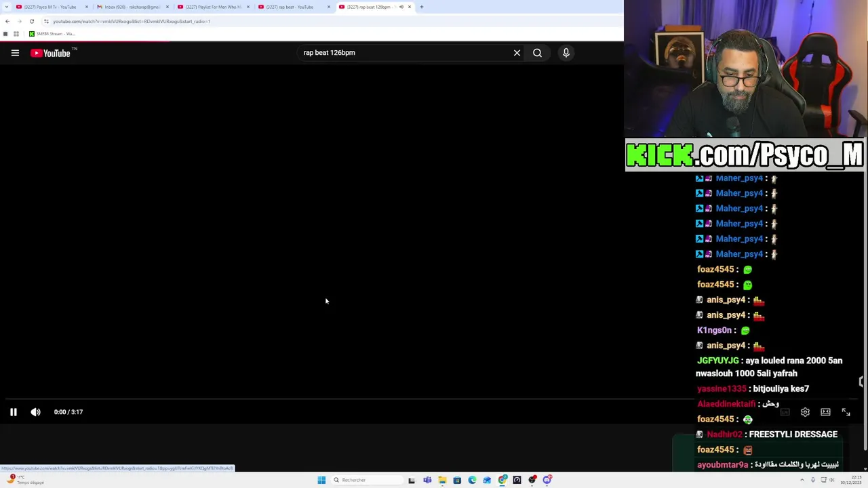868x488 pixels.
Task: Switch player to theater mode
Action: click(x=825, y=412)
